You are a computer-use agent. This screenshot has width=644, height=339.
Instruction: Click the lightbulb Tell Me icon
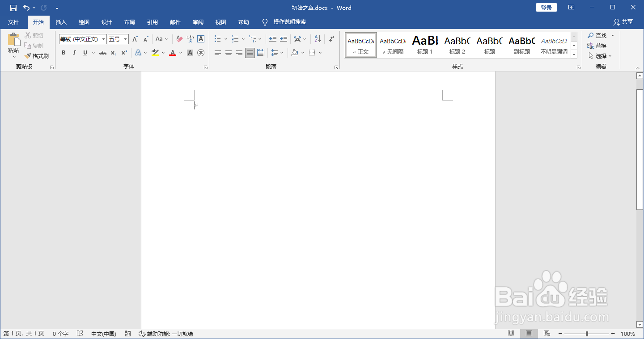265,22
